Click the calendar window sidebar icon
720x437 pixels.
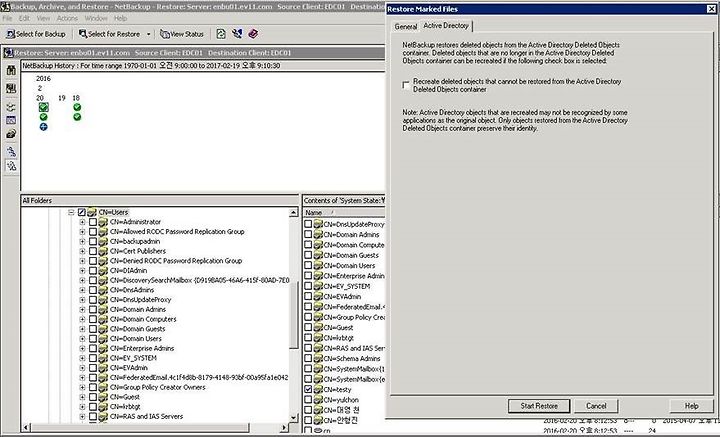tap(11, 120)
